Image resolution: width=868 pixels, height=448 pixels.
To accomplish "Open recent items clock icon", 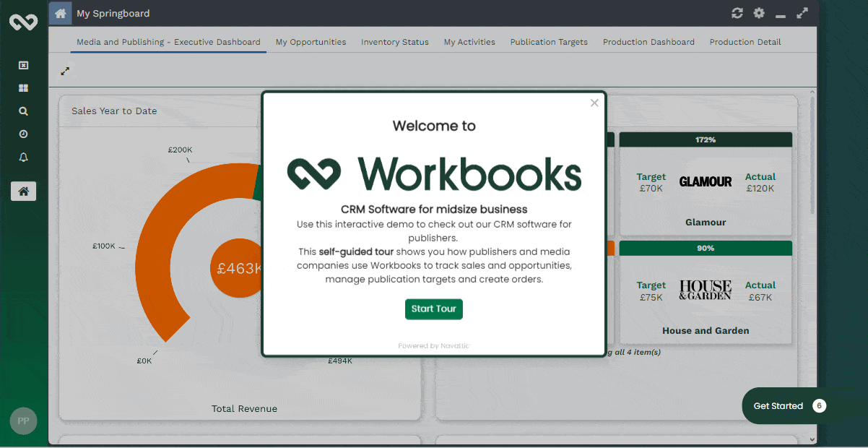I will [x=23, y=134].
